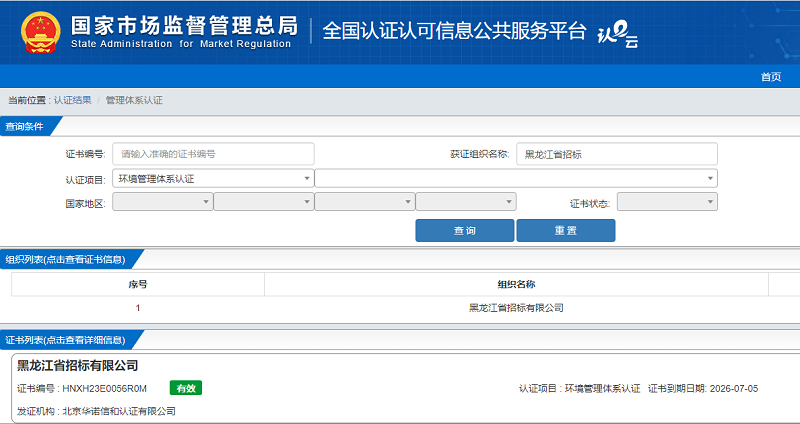Viewport: 800px width, 424px height.
Task: Focus the 证书编号 input field
Action: [x=213, y=154]
